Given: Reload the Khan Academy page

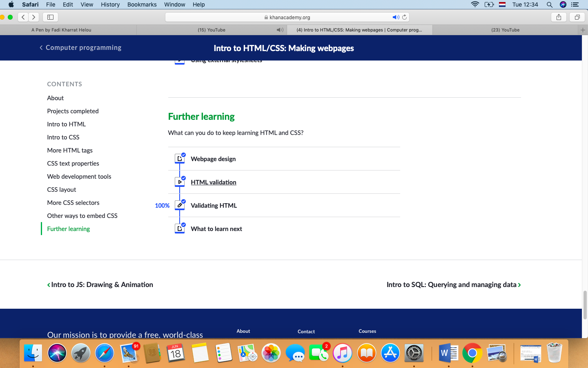Looking at the screenshot, I should coord(405,17).
